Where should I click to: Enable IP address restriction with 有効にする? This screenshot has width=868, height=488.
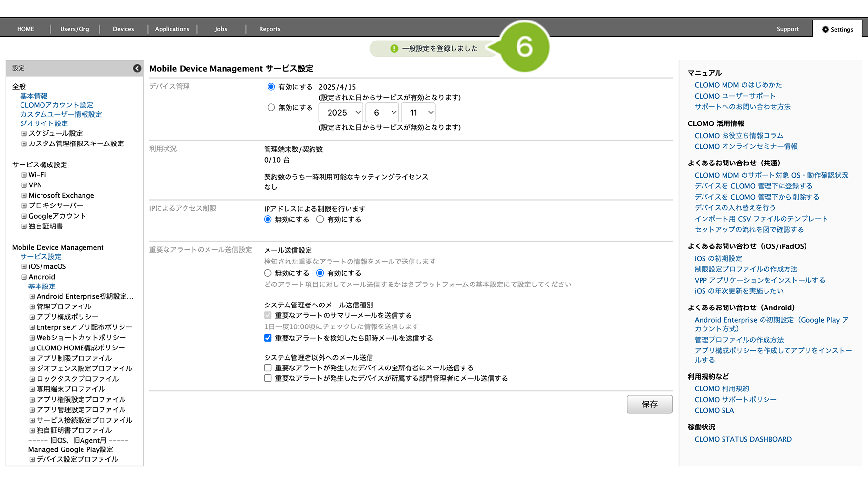320,219
